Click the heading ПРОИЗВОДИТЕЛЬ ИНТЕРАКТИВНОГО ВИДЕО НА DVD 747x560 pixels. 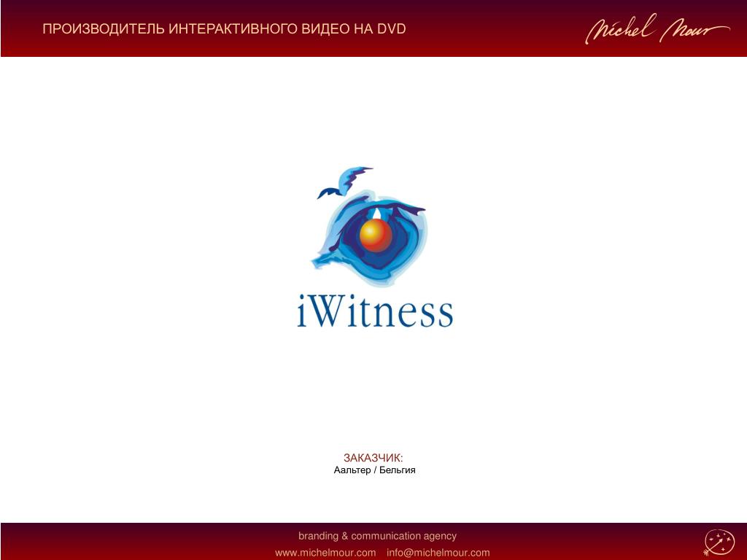tap(225, 29)
